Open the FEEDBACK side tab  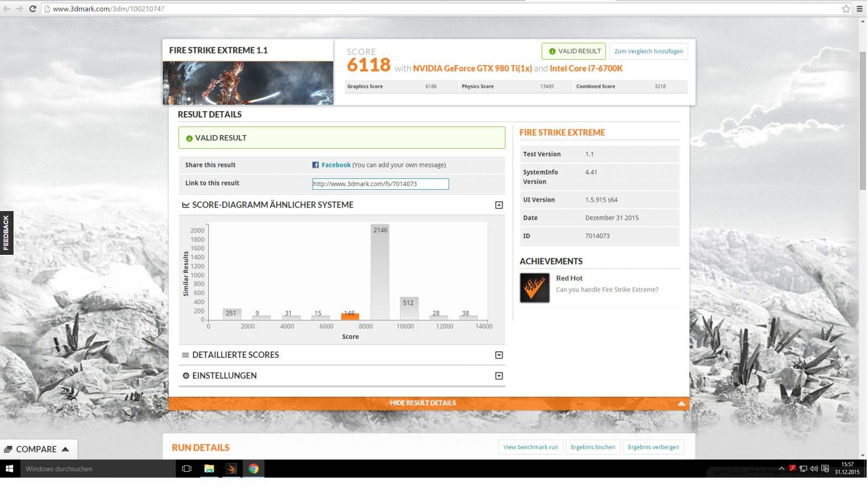[x=7, y=233]
